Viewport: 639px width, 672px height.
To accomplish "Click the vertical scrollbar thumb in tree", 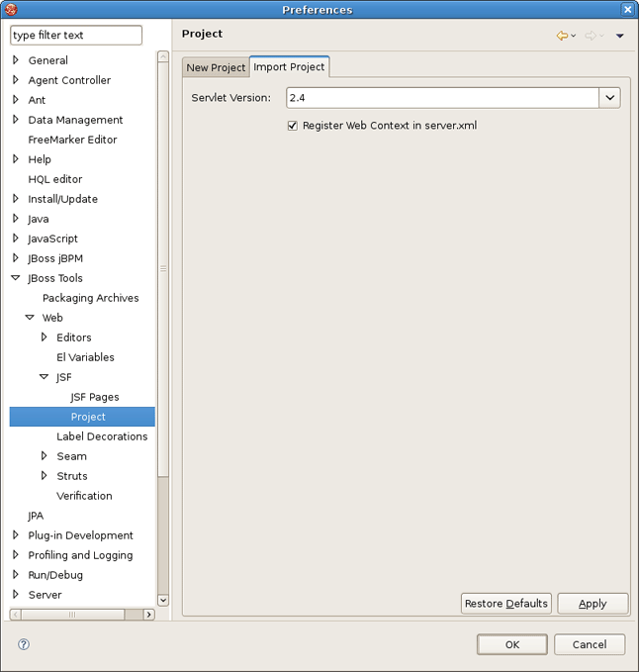I will pyautogui.click(x=163, y=269).
